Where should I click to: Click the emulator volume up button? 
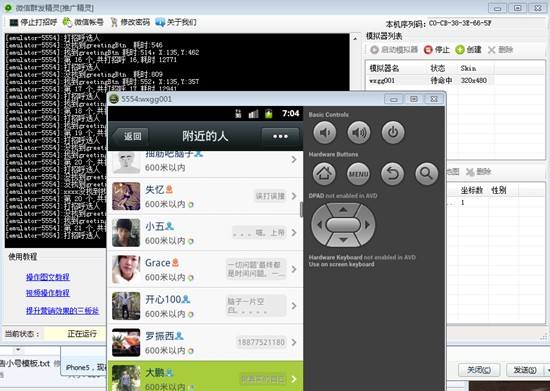tap(358, 133)
